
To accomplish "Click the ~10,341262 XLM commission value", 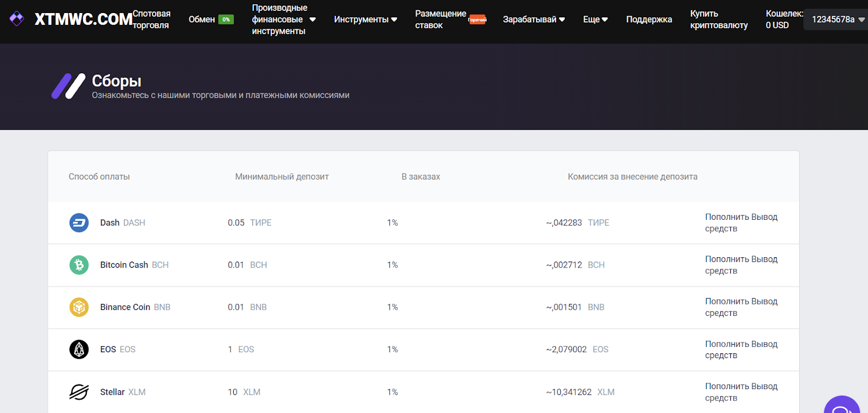I will (x=580, y=392).
